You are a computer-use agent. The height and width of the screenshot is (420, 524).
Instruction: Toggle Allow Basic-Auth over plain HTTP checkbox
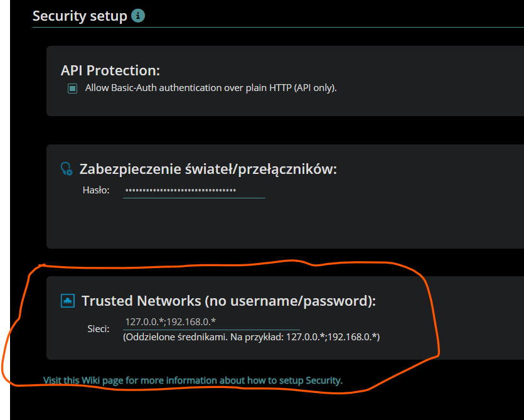pos(73,89)
